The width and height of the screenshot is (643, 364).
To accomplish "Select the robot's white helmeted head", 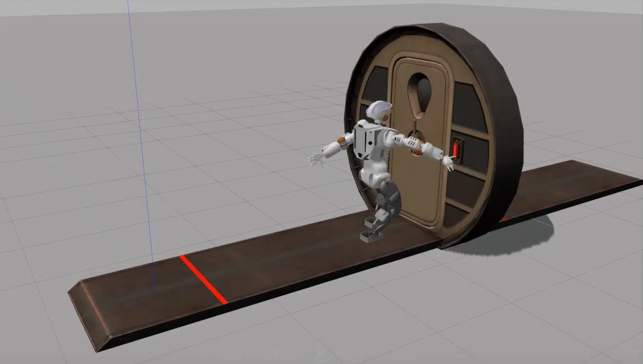I will tap(379, 111).
